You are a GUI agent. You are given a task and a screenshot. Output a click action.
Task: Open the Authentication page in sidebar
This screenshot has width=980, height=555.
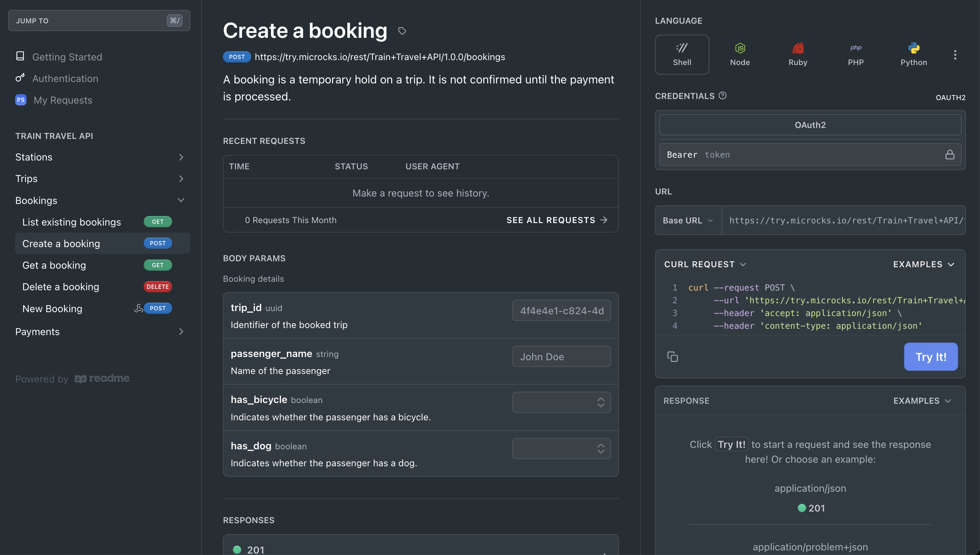(x=65, y=78)
